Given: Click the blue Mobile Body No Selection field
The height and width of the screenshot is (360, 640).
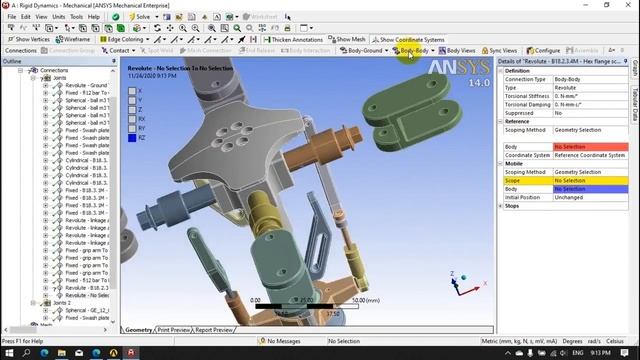Looking at the screenshot, I should (590, 189).
